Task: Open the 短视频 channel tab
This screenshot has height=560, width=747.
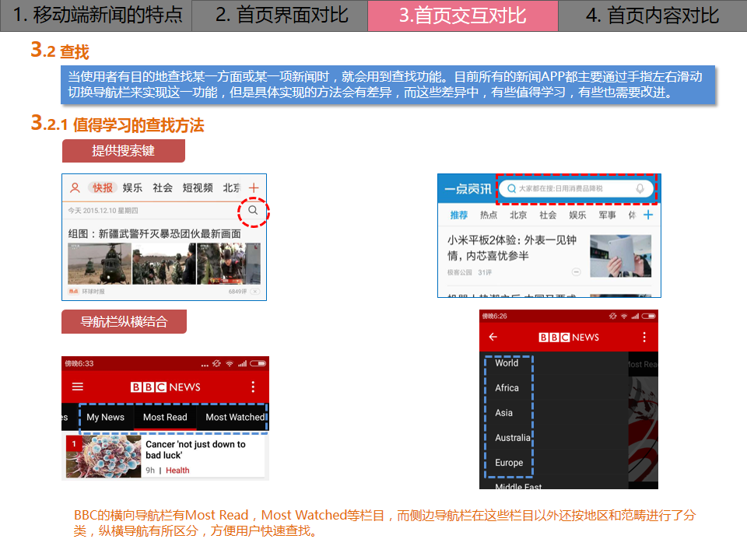Action: [x=198, y=187]
